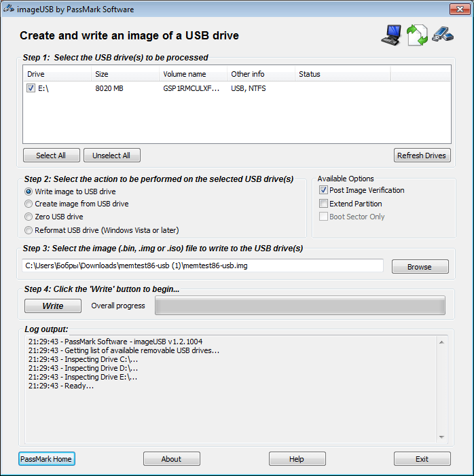Click the imageUSB title bar app icon
This screenshot has height=476, width=474.
(x=9, y=9)
